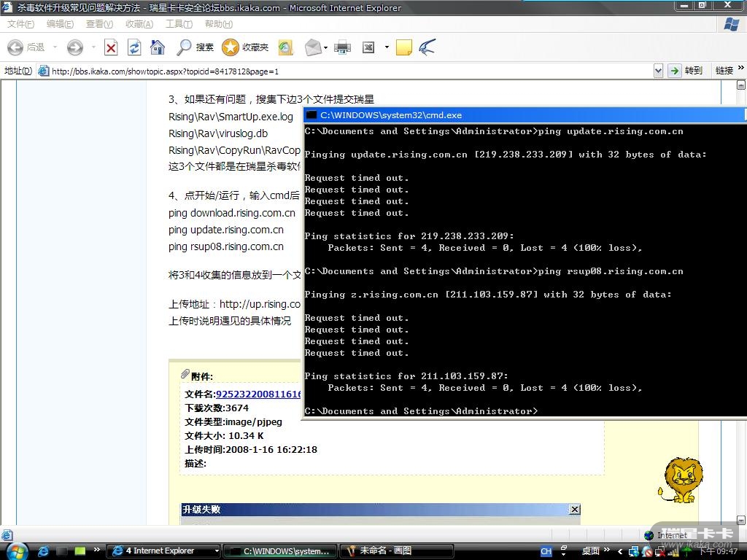This screenshot has width=747, height=560.
Task: Click the page icon in address bar
Action: (43, 71)
